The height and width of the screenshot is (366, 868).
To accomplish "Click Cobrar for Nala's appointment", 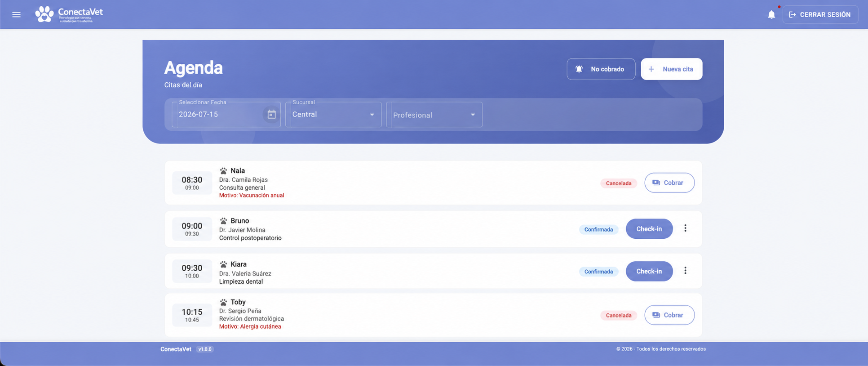I will [669, 183].
